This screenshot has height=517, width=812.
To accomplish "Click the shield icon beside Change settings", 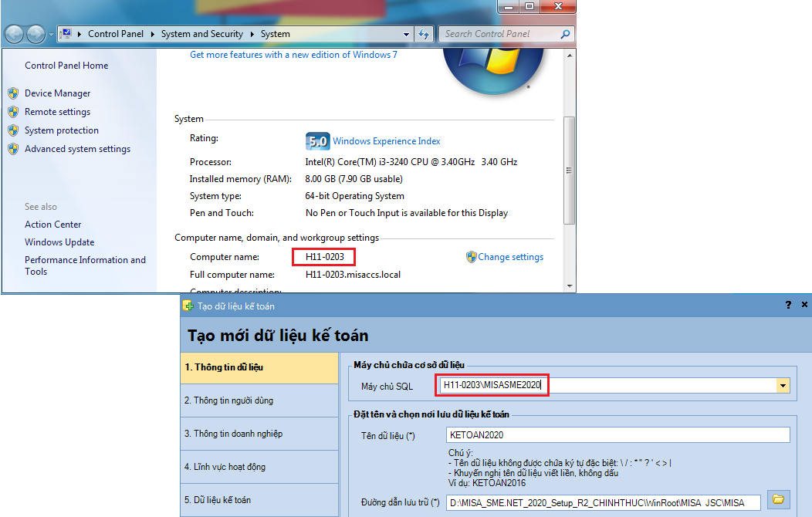I will (x=472, y=257).
